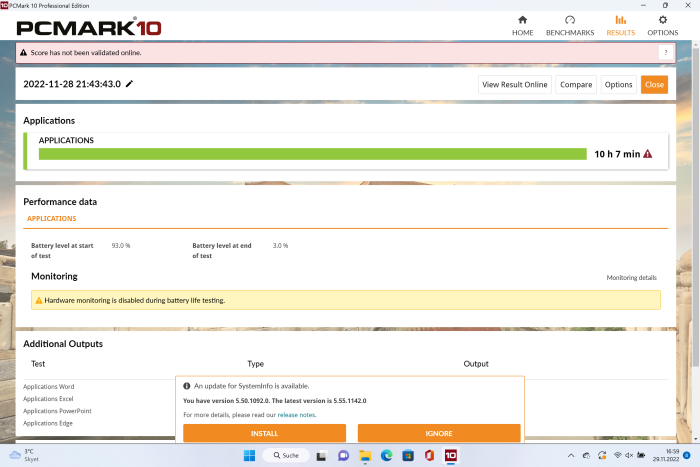The image size is (700, 467).
Task: Open the Windows Start menu
Action: point(249,455)
